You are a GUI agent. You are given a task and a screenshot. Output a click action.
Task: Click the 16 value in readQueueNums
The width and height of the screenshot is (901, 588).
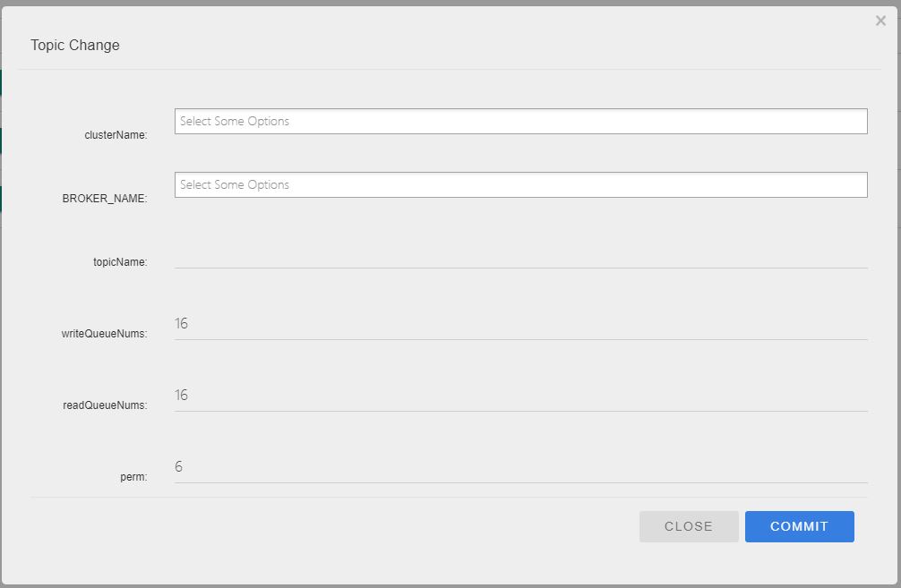[182, 396]
